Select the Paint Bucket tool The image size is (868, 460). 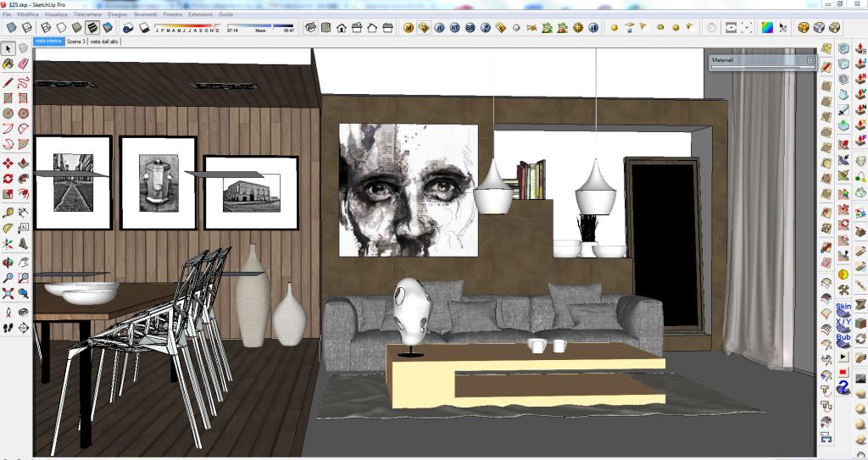8,64
